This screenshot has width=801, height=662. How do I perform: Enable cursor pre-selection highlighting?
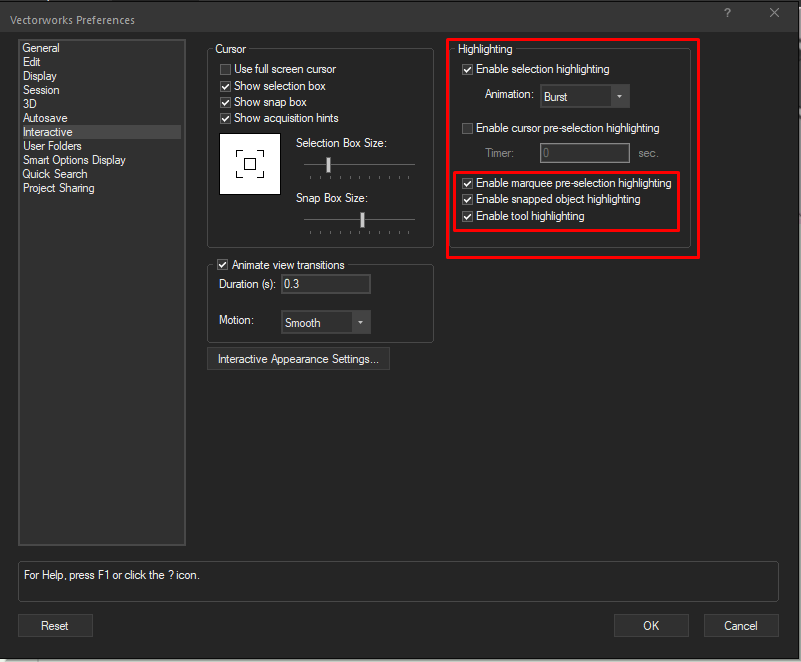(x=468, y=128)
